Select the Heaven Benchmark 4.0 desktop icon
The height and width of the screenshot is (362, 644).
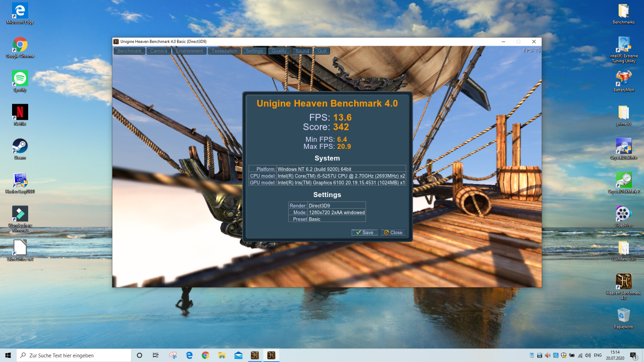(x=623, y=282)
